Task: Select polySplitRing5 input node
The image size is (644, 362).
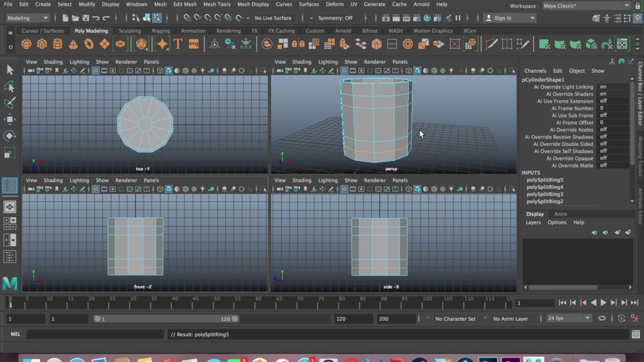Action: tap(545, 179)
